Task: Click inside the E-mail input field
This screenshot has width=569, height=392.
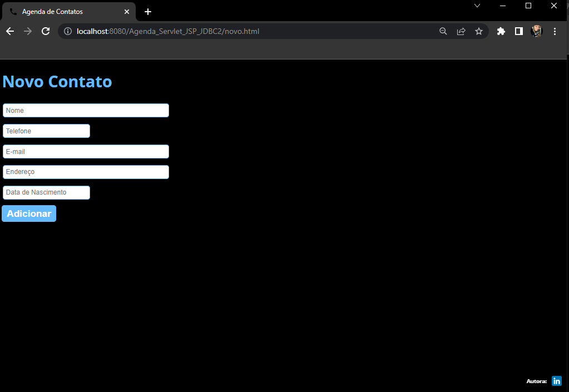Action: [x=86, y=151]
